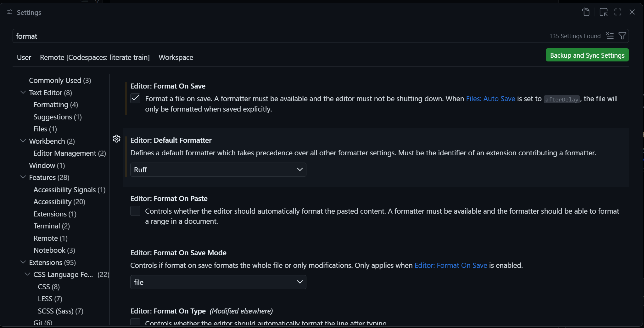
Task: Select Terminal (2) category
Action: click(52, 226)
